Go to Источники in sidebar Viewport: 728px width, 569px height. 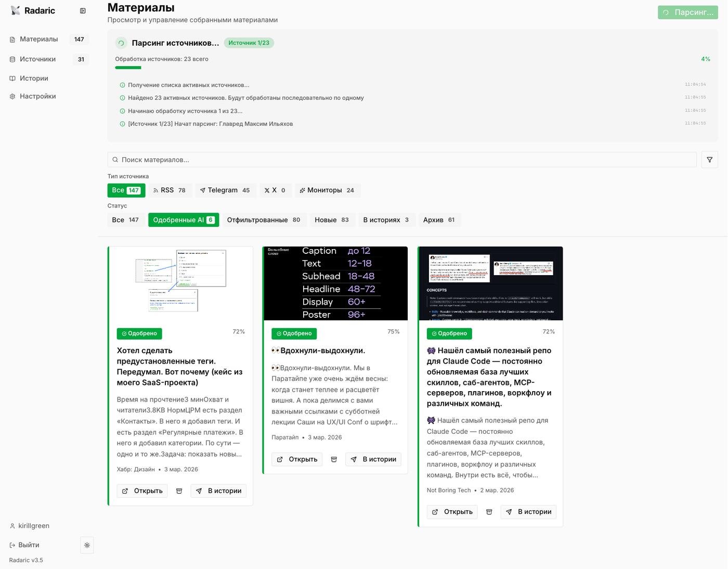37,59
